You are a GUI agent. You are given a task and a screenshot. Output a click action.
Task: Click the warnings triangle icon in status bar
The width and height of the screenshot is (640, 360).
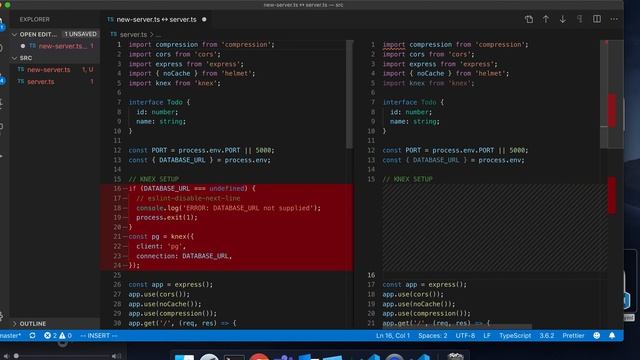62,336
